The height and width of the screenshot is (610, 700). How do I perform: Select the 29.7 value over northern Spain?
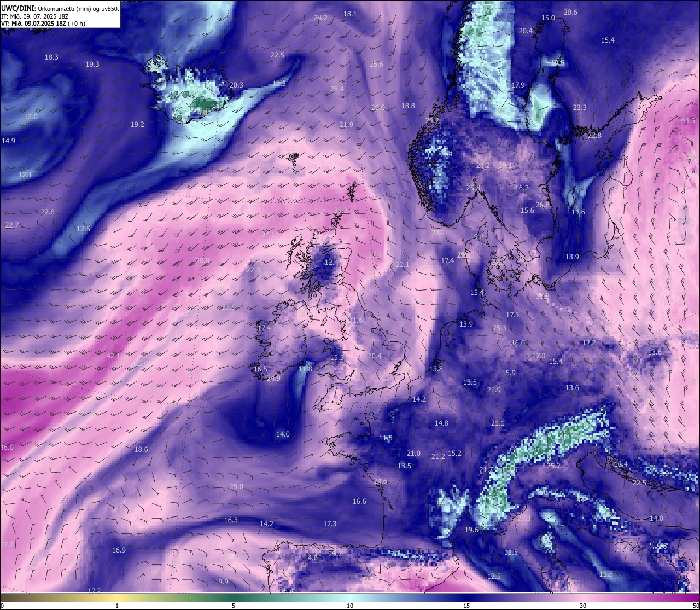click(334, 554)
